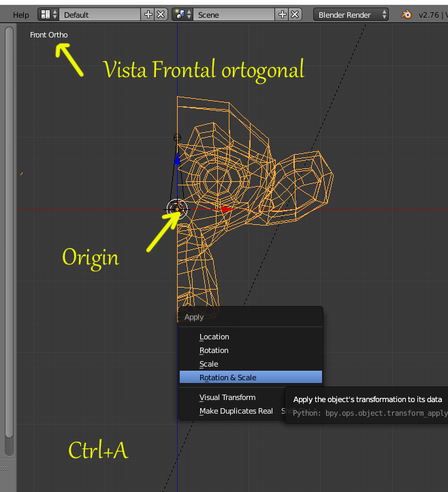448x492 pixels.
Task: Choose Visual Transform in the Apply menu
Action: coord(232,397)
